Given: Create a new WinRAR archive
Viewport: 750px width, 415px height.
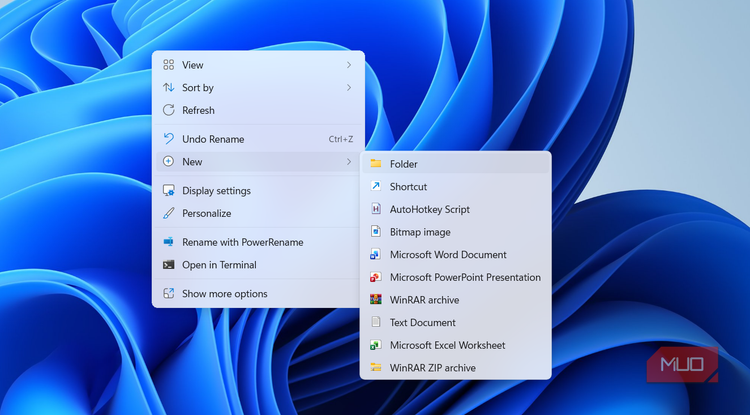Looking at the screenshot, I should tap(455, 299).
